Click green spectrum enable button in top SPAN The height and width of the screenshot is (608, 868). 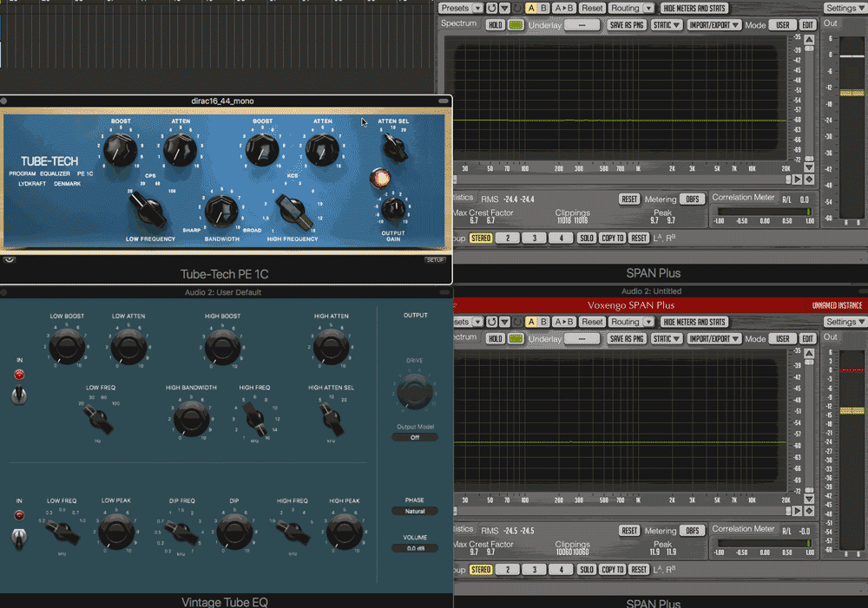[x=516, y=25]
